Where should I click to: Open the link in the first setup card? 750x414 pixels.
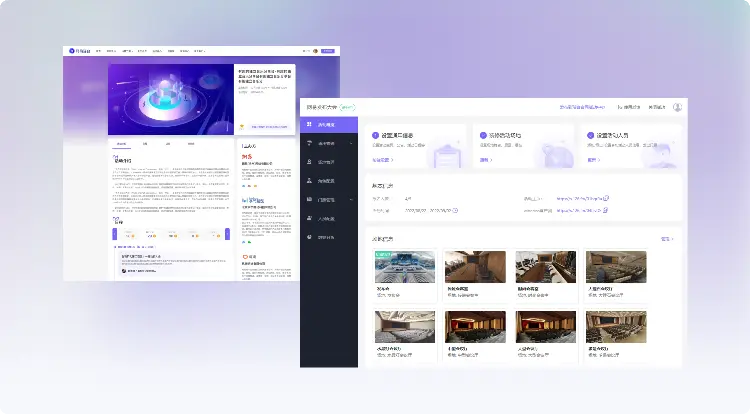click(x=383, y=160)
